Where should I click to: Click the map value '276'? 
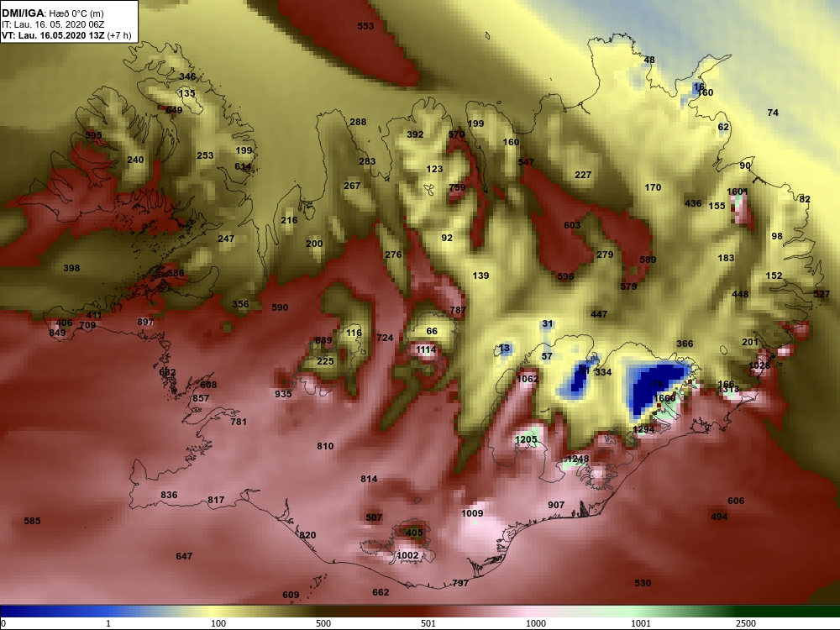pyautogui.click(x=393, y=255)
